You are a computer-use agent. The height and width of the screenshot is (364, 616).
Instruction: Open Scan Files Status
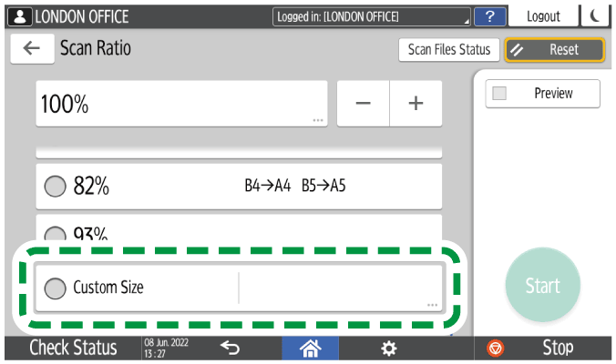[447, 50]
